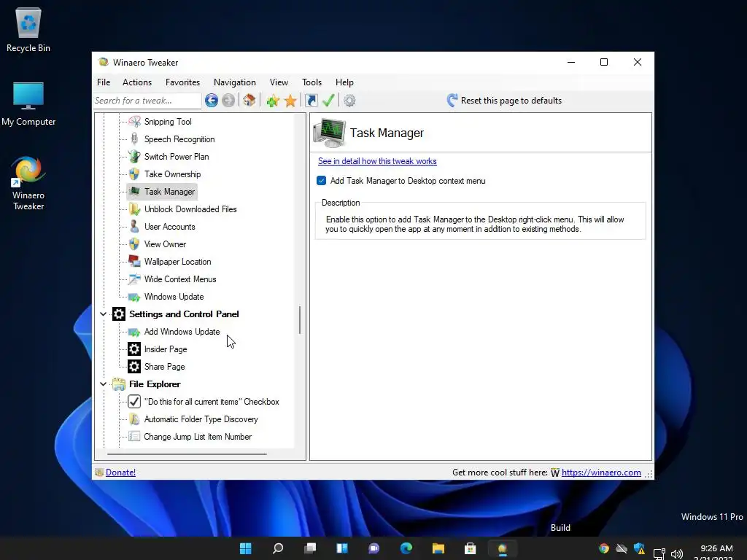Click the Settings and Control Panel heading
The height and width of the screenshot is (560, 747).
point(184,314)
